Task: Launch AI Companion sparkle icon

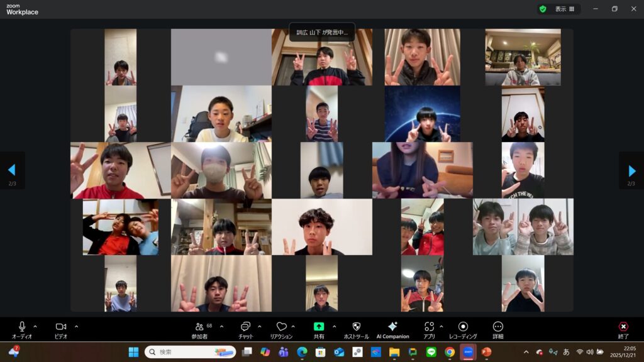Action: (392, 327)
